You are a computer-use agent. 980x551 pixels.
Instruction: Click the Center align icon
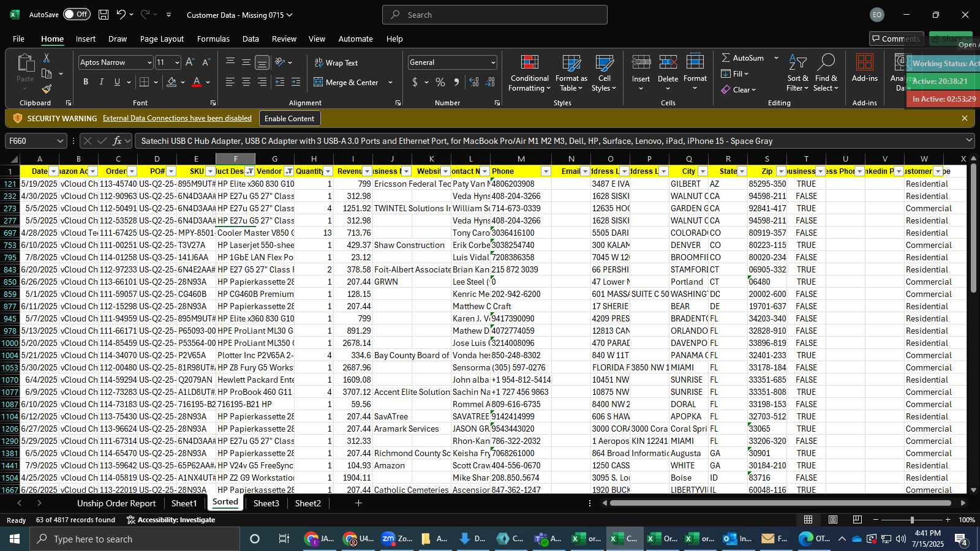pyautogui.click(x=246, y=82)
